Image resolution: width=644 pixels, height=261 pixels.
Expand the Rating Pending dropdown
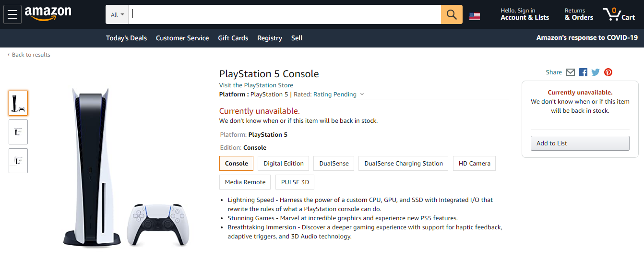coord(338,95)
